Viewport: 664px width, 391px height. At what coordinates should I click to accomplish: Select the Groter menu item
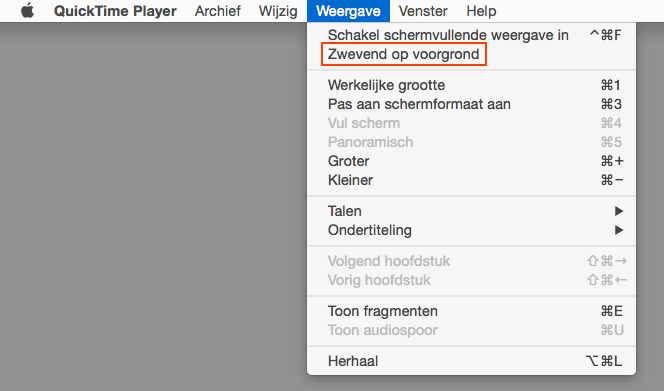(x=471, y=161)
